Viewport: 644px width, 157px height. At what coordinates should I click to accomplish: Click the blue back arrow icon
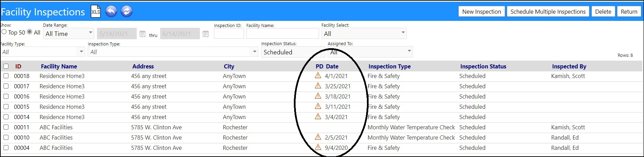111,12
